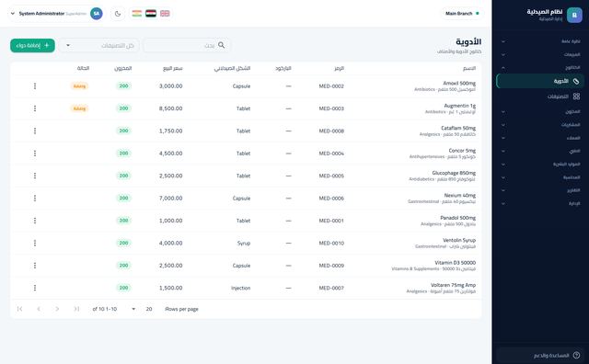
Task: Click the Syrup form cell for Ventolin
Action: point(244,244)
